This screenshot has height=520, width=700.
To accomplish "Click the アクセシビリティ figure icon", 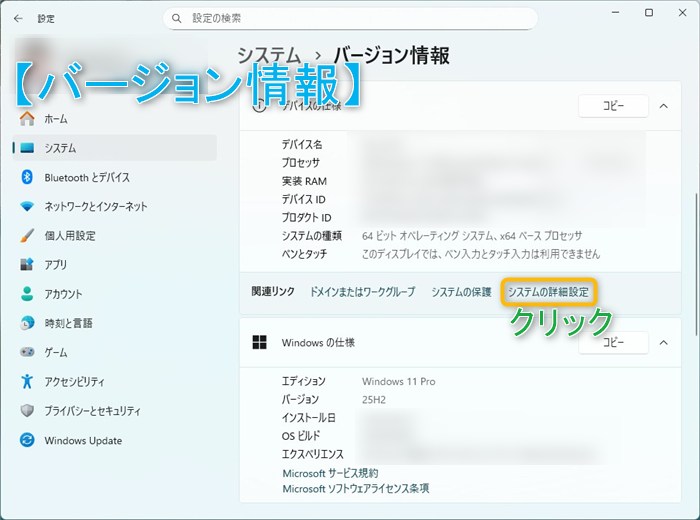I will coord(27,382).
